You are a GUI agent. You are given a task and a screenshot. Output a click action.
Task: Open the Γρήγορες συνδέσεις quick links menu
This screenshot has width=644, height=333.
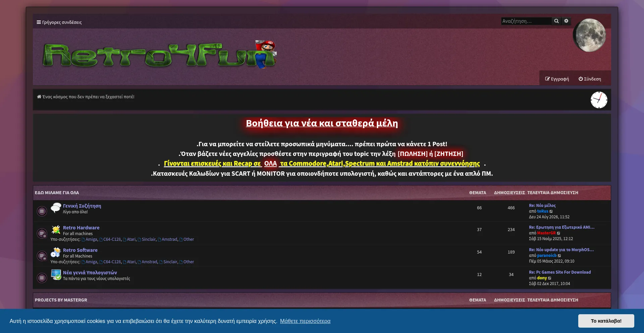coord(59,22)
